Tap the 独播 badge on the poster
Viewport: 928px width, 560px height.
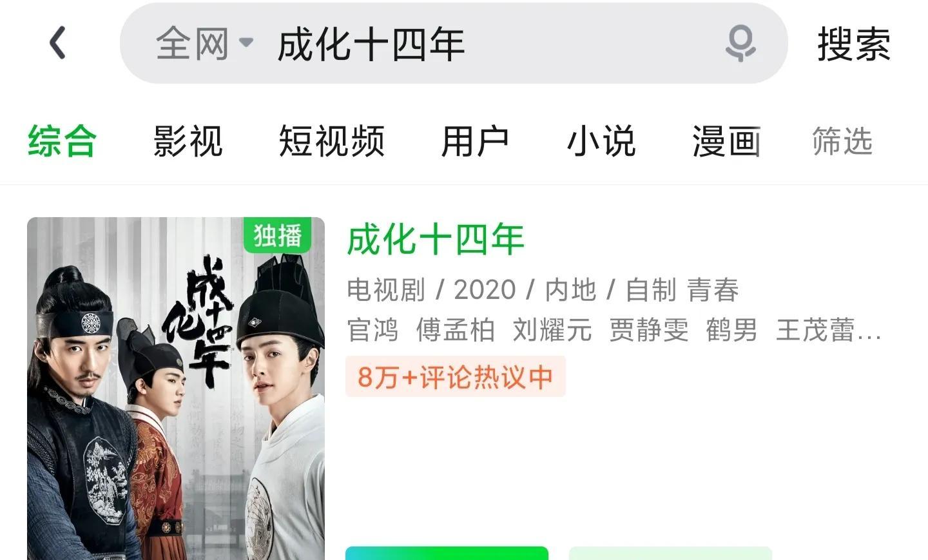[x=278, y=235]
